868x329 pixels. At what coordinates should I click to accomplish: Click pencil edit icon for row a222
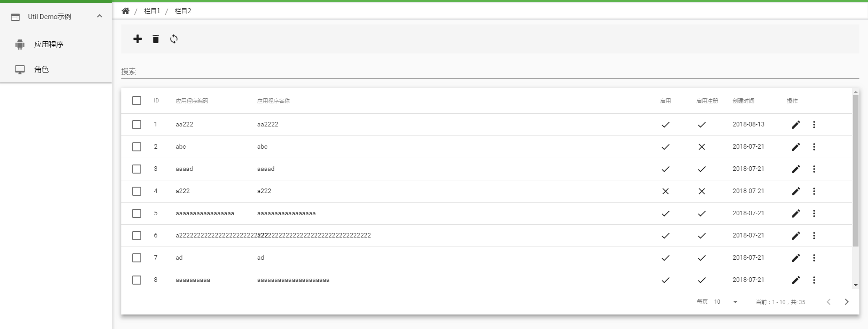click(x=796, y=191)
